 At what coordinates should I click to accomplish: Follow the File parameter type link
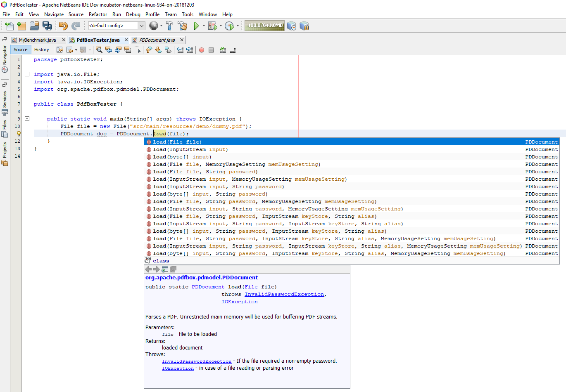click(251, 287)
